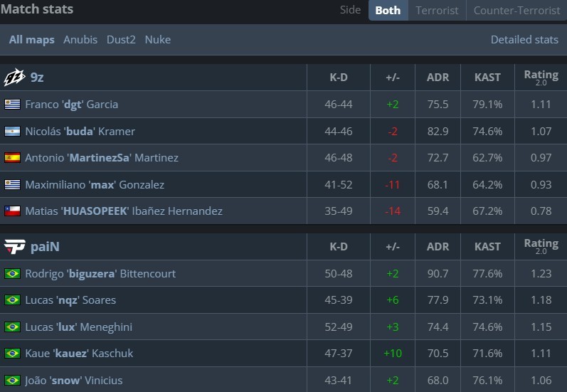Click the Brazil flag beside snow
The width and height of the screenshot is (567, 392).
[x=12, y=381]
